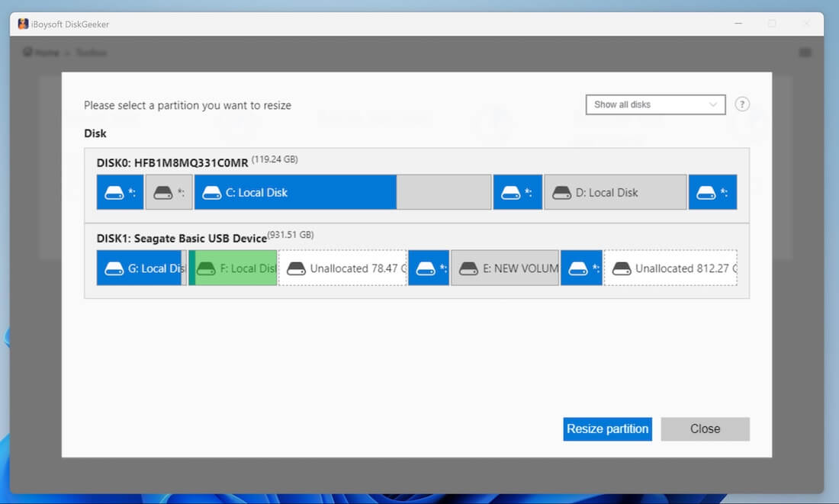Click the DISK1: Seagate Basic USB Device label
This screenshot has width=839, height=504.
coord(182,238)
